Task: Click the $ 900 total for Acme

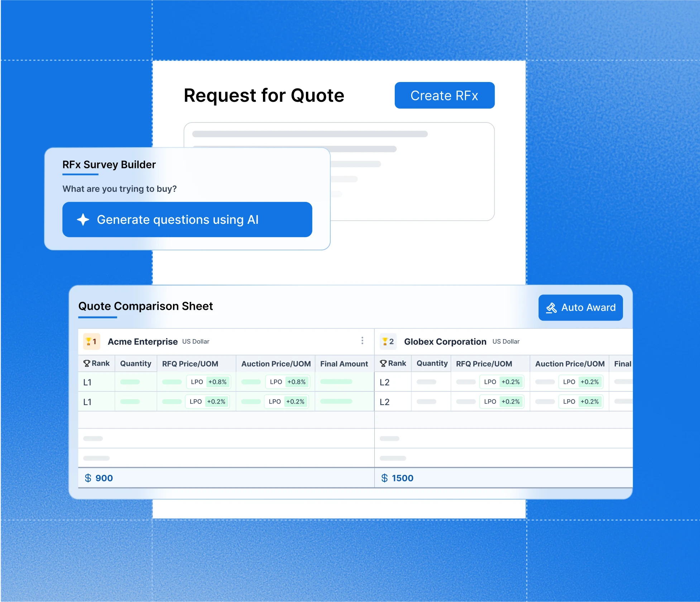Action: click(x=99, y=478)
